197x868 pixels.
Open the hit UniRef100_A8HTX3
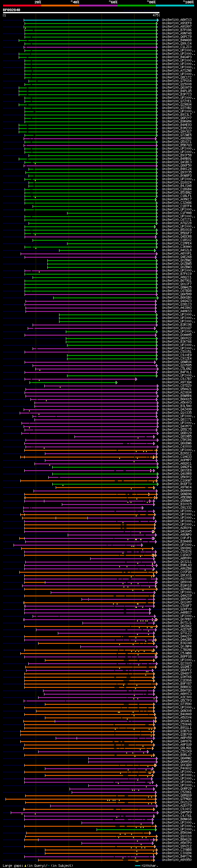pyautogui.click(x=177, y=20)
